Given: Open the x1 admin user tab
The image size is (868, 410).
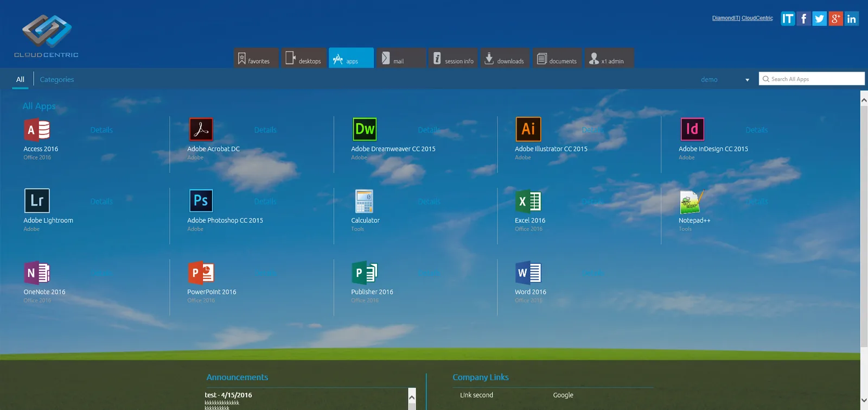Looking at the screenshot, I should (x=609, y=58).
